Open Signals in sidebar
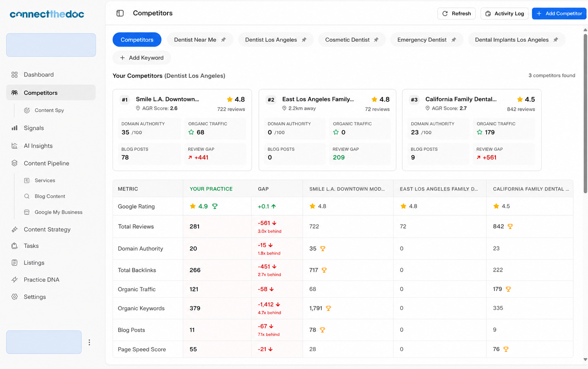 (x=51, y=128)
